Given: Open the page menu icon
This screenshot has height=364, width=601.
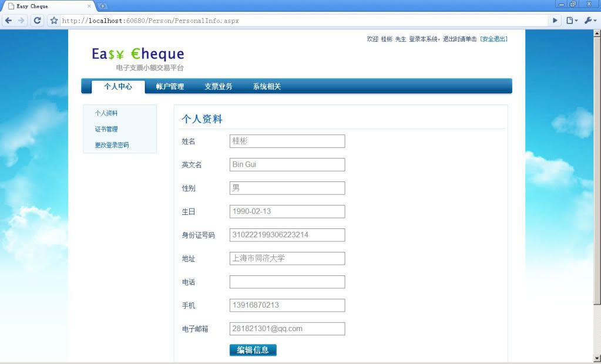Looking at the screenshot, I should (x=572, y=21).
